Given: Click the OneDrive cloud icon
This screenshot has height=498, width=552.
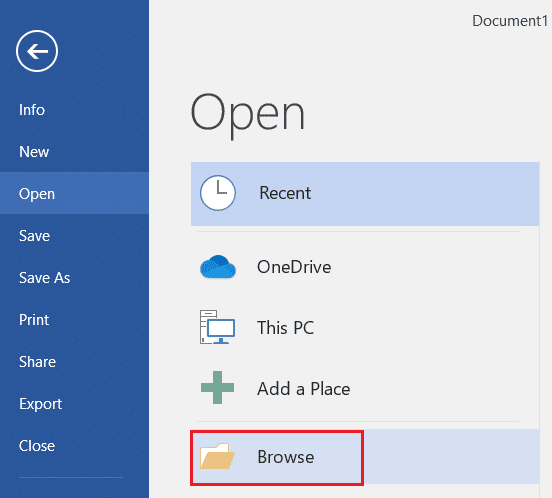Looking at the screenshot, I should tap(218, 267).
